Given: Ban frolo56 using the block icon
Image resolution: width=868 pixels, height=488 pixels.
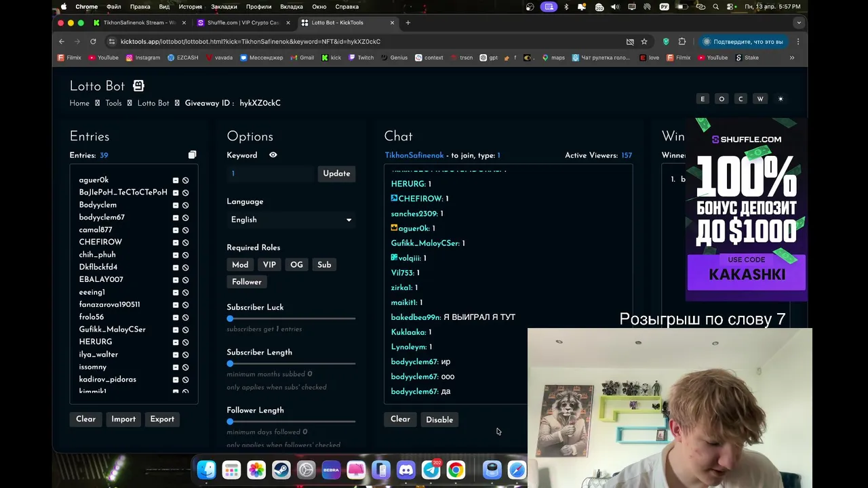Looking at the screenshot, I should [185, 317].
